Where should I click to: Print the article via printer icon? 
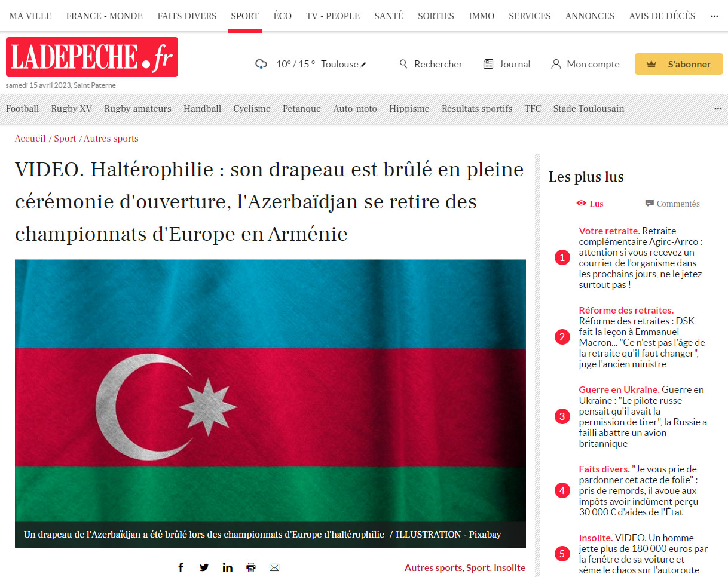click(251, 567)
